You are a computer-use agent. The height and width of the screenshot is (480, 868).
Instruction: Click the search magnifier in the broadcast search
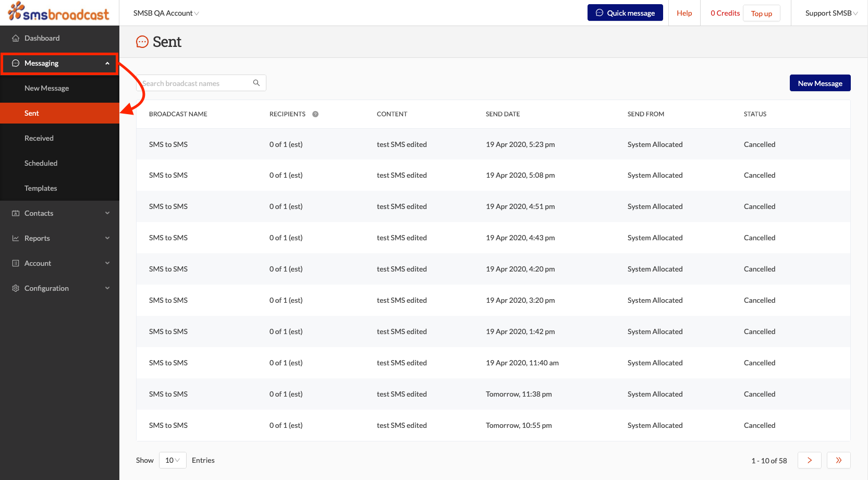click(x=256, y=82)
